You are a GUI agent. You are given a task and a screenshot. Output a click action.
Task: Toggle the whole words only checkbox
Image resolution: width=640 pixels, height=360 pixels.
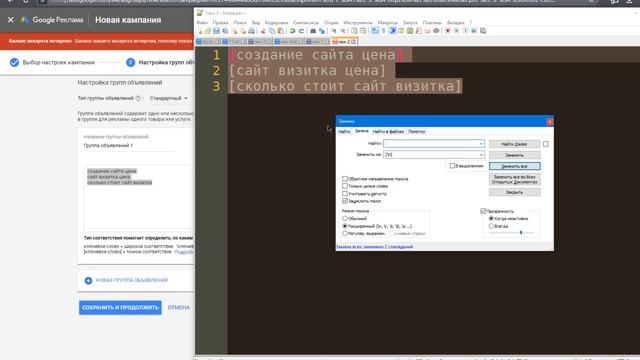(x=345, y=186)
